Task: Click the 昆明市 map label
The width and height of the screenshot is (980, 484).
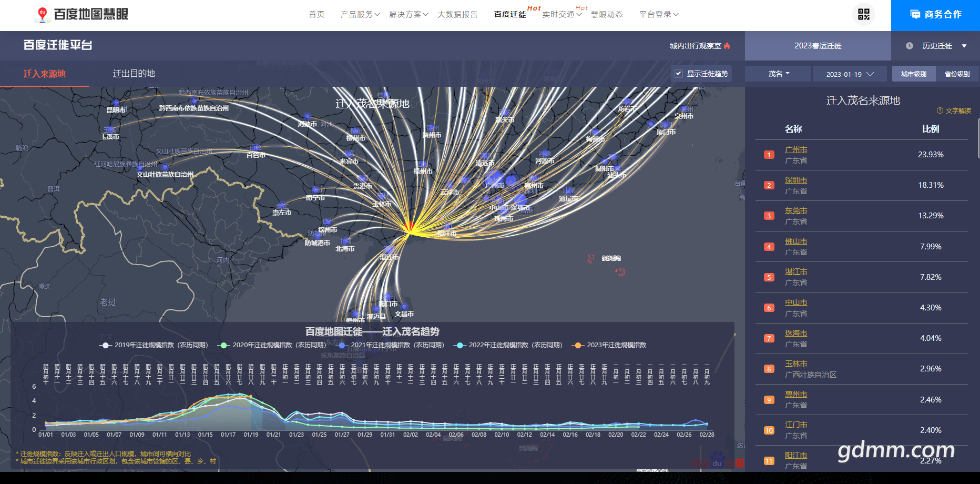Action: 116,110
